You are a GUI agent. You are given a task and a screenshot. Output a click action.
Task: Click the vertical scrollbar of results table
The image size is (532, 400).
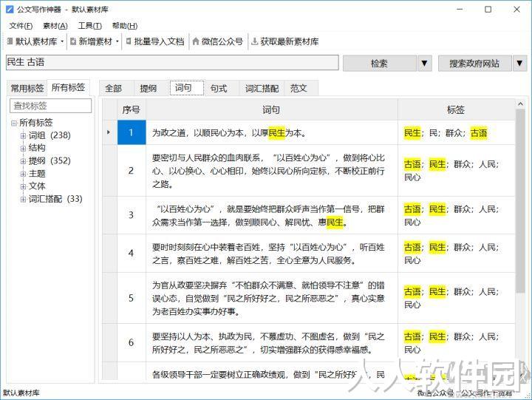[x=520, y=200]
